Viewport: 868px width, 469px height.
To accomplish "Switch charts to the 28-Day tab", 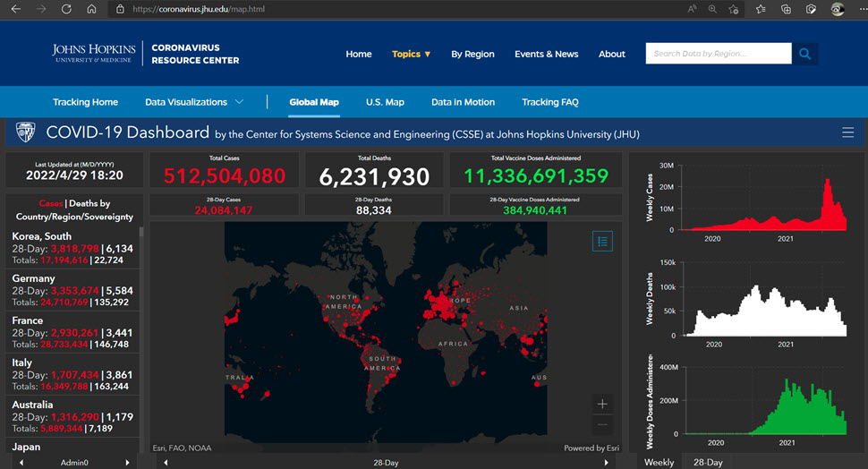I will click(708, 463).
